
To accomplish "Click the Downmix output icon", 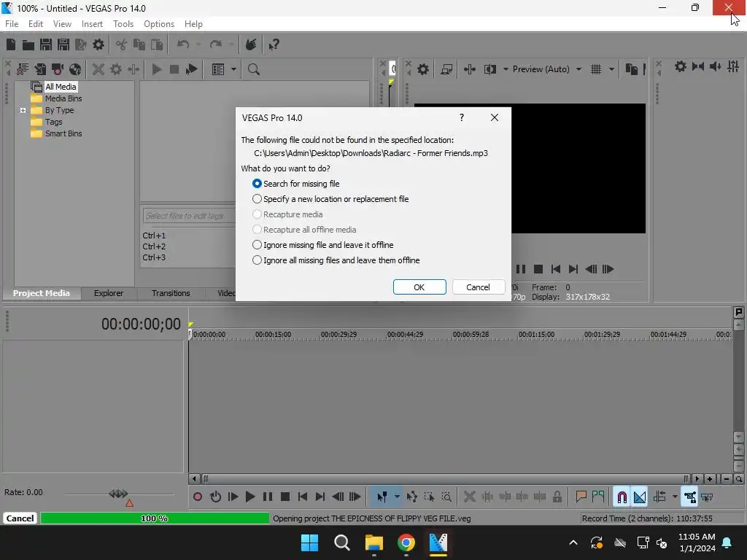I will (698, 66).
